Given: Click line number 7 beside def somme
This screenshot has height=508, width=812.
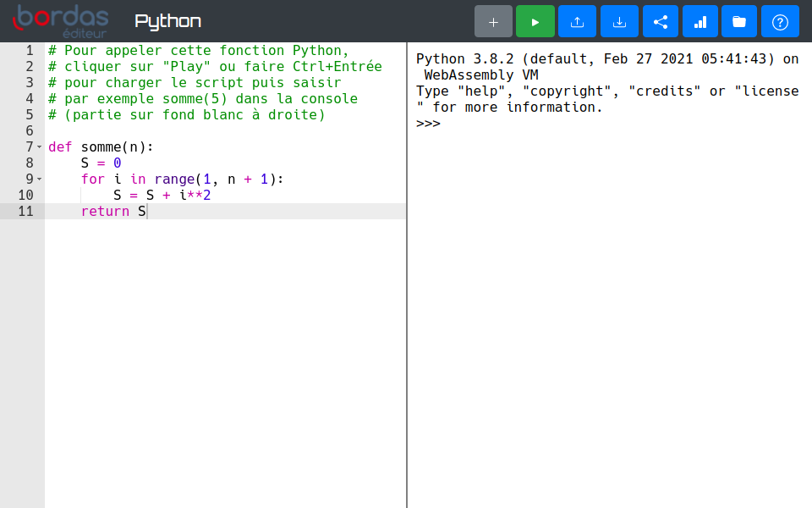Looking at the screenshot, I should pos(28,147).
